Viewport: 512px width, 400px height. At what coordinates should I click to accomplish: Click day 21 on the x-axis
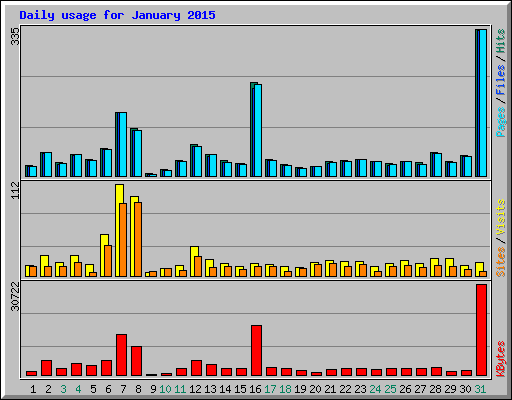330,389
